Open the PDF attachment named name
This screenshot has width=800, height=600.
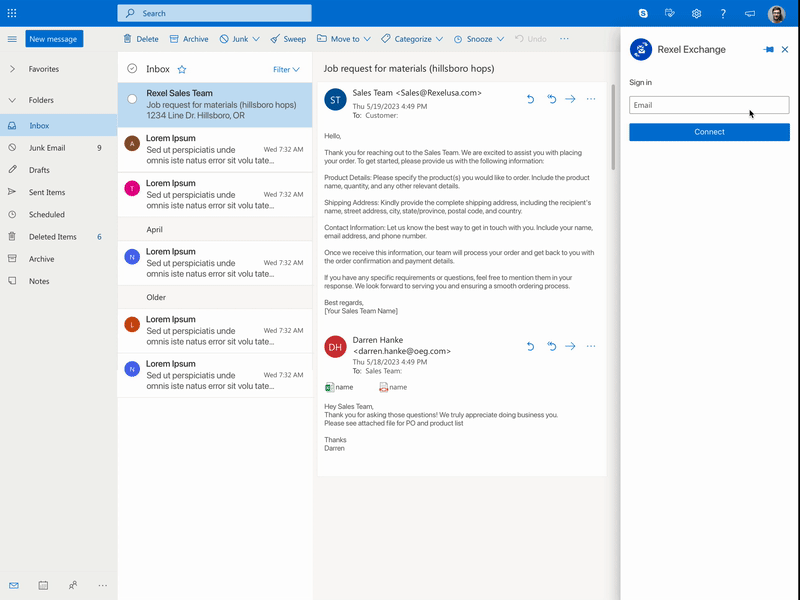393,387
